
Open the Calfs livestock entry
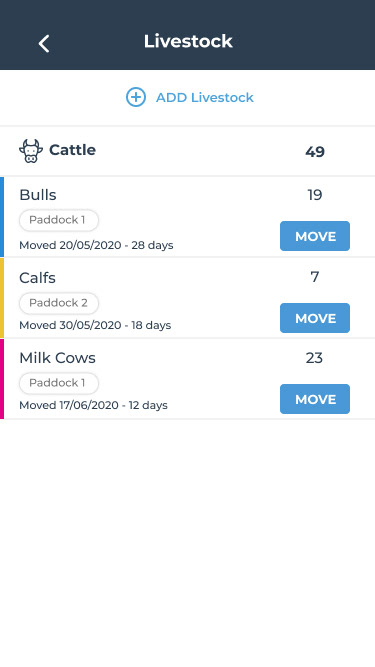point(188,298)
